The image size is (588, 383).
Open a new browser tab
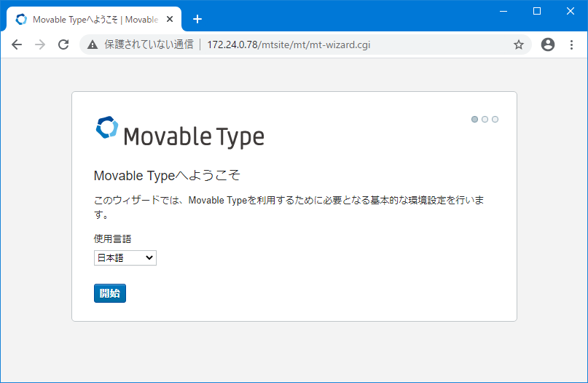pos(197,19)
